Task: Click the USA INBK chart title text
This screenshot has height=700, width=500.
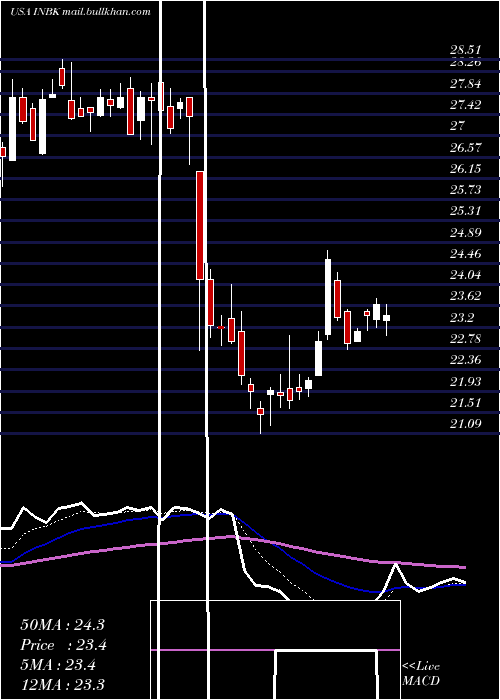Action: [x=80, y=12]
